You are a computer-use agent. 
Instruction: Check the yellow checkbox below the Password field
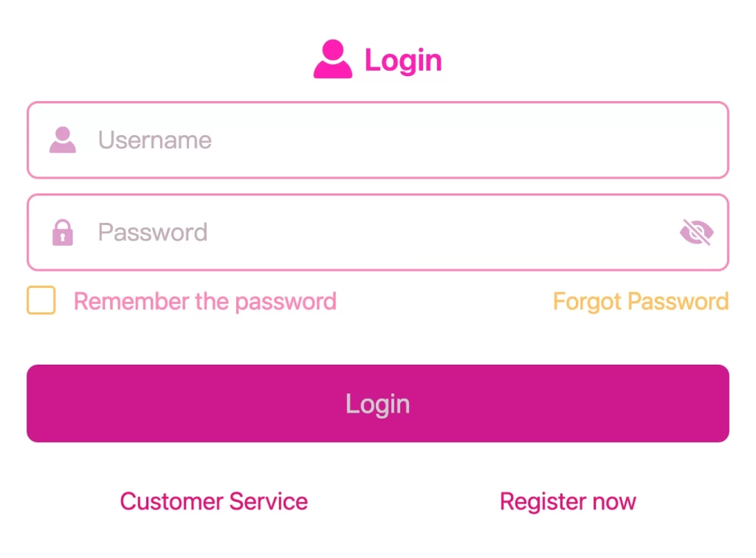click(x=41, y=300)
